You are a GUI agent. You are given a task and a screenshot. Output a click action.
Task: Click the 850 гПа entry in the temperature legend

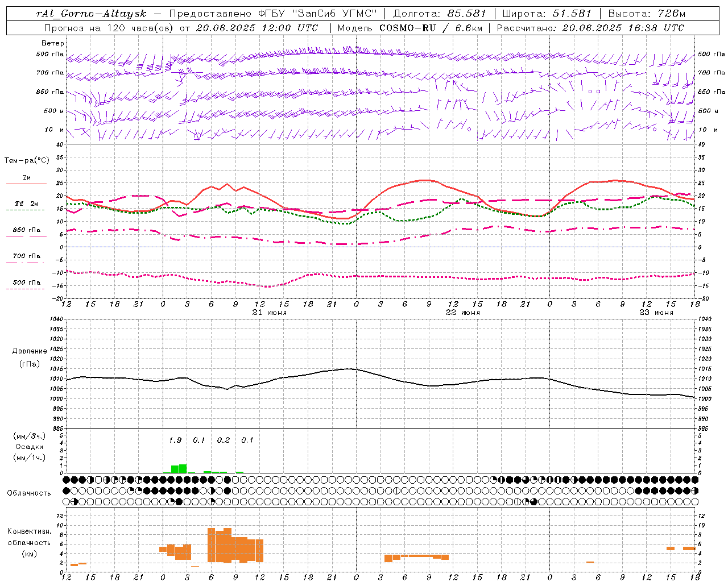click(26, 230)
